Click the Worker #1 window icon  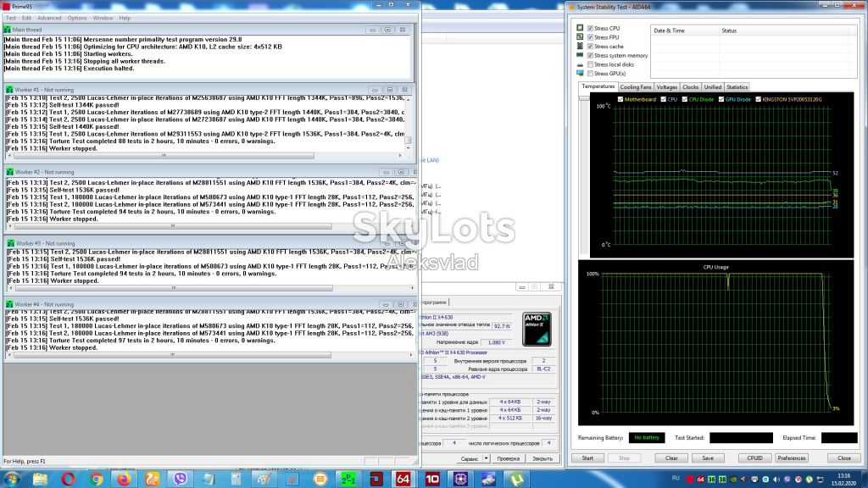9,89
